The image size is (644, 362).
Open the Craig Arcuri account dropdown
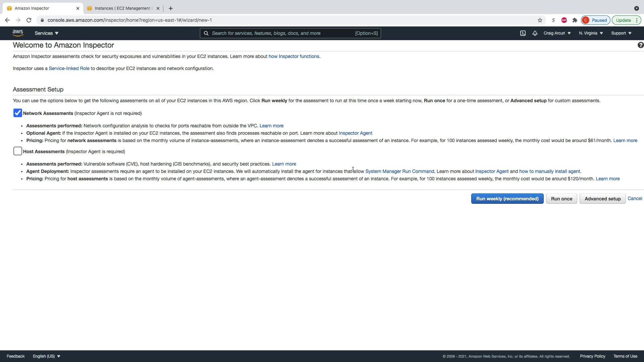(557, 33)
